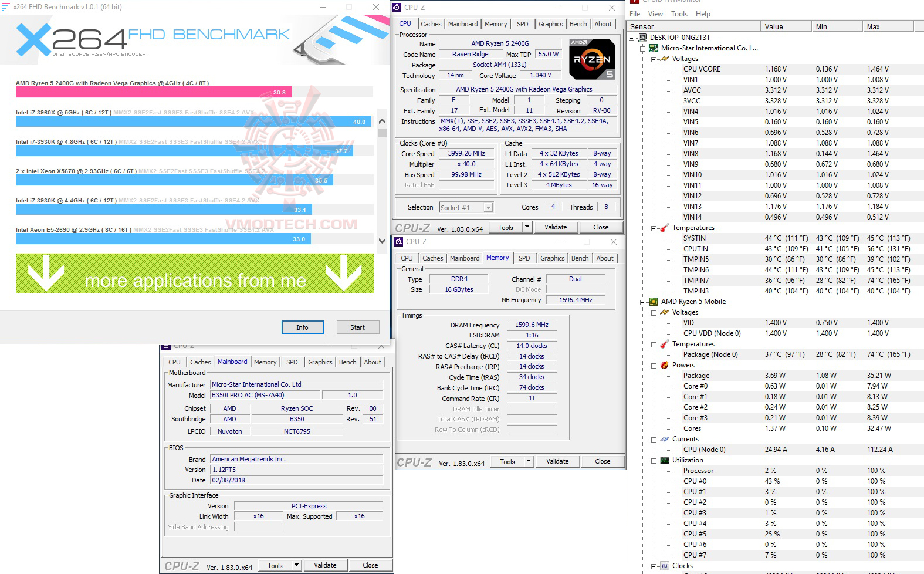
Task: Switch to Caches tab in the CPU-Z CPU window
Action: [431, 24]
